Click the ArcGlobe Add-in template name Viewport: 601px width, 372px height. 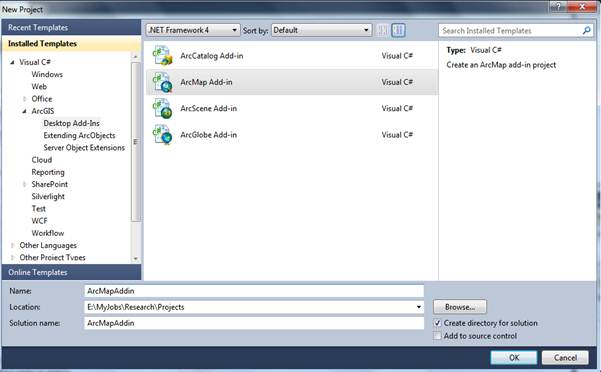pos(209,135)
